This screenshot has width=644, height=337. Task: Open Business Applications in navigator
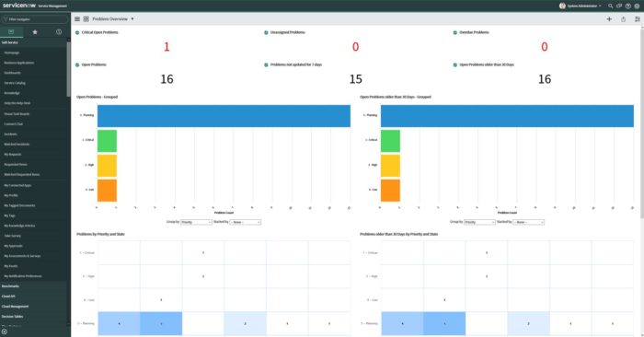coord(19,63)
